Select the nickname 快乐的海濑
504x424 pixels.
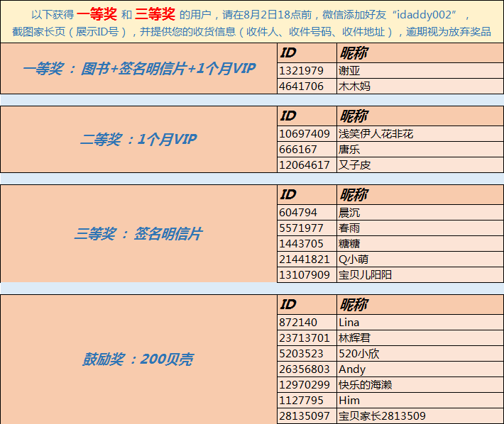[x=366, y=384]
